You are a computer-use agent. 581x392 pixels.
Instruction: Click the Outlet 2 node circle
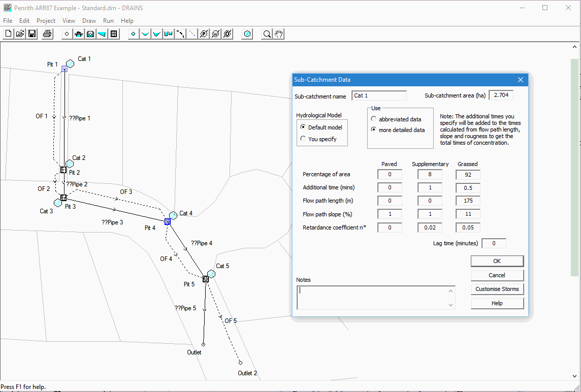pos(241,363)
